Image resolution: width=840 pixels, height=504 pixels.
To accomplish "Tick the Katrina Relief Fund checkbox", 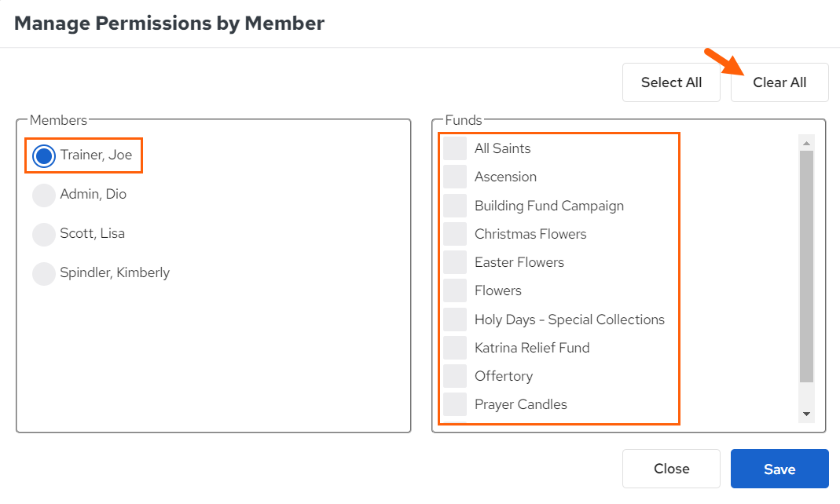I will [455, 348].
